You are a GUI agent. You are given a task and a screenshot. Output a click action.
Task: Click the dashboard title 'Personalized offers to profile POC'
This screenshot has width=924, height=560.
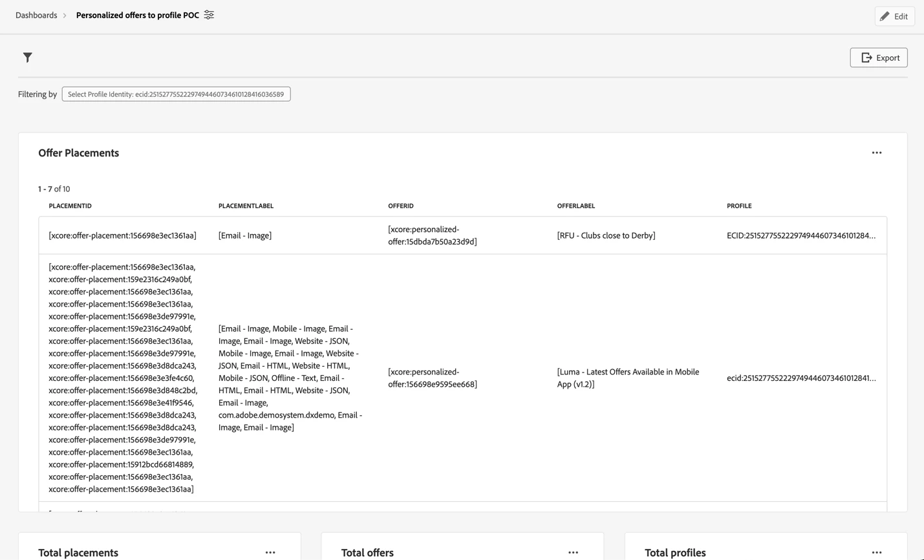click(x=138, y=15)
